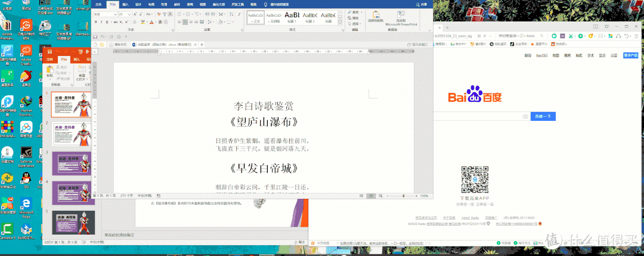
Task: Click the QQ penguin desktop icon
Action: coord(26,179)
